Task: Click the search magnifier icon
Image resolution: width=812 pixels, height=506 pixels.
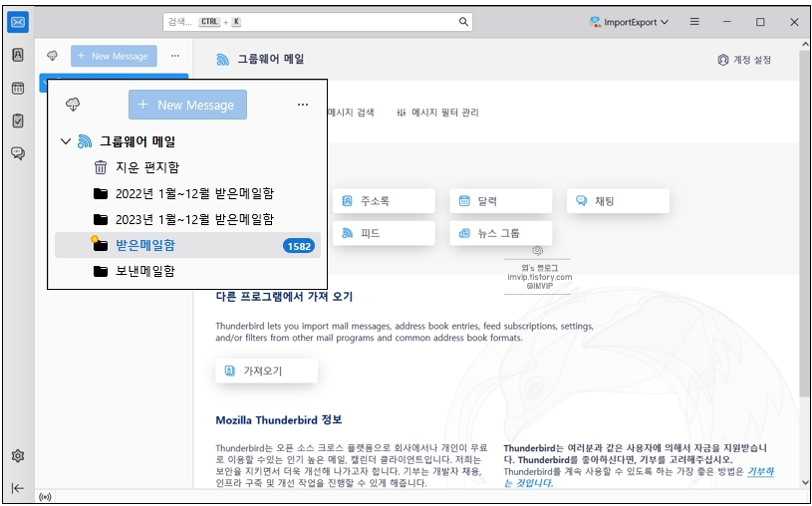Action: point(463,22)
